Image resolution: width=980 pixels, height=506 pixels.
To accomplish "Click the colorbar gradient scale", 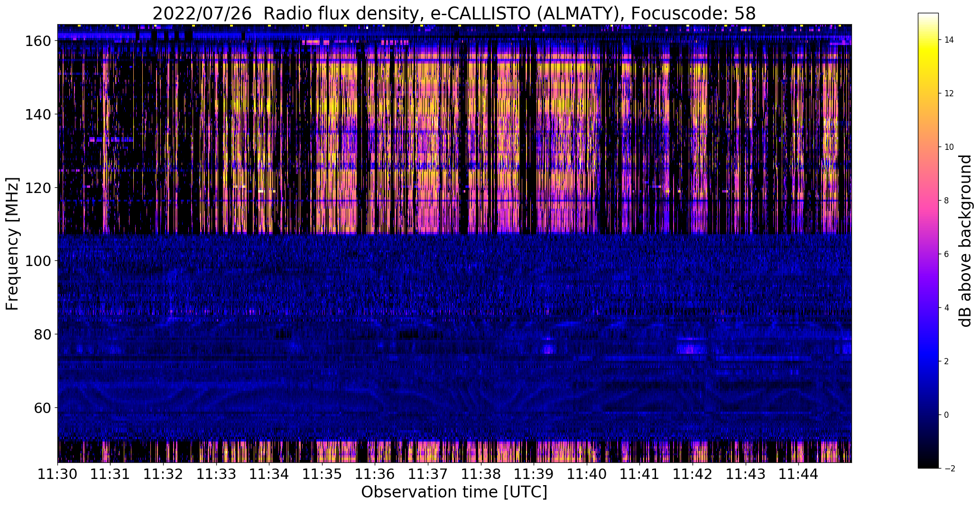I will click(x=928, y=240).
